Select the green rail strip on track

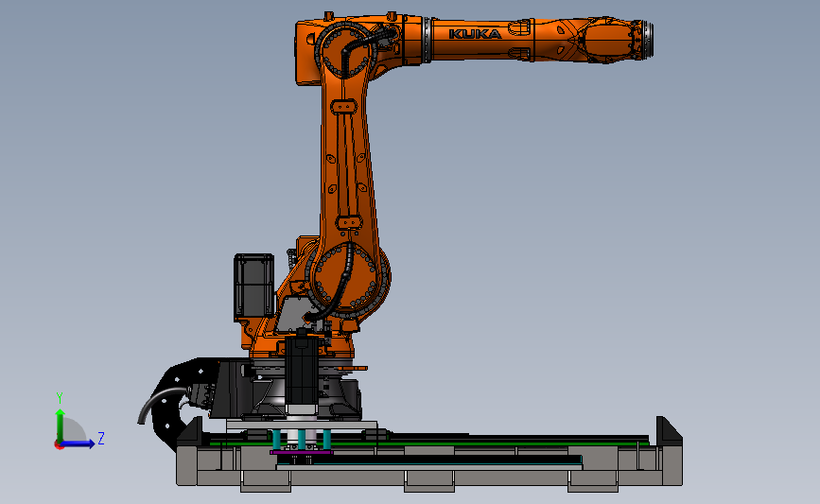[x=428, y=443]
